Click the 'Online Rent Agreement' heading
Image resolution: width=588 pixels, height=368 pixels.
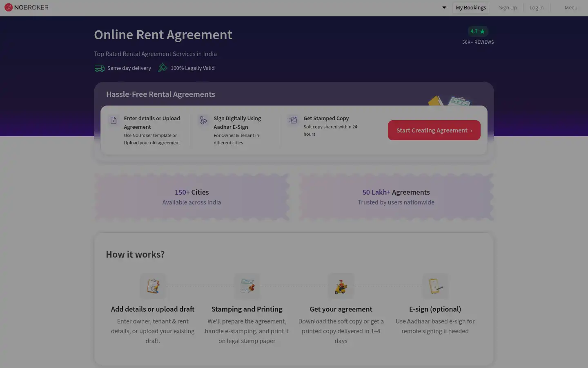point(163,35)
